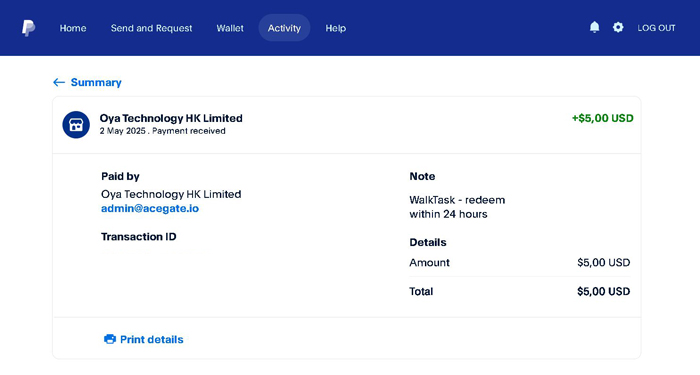Click the printer icon
Screen dimensions: 700x375
[110, 339]
